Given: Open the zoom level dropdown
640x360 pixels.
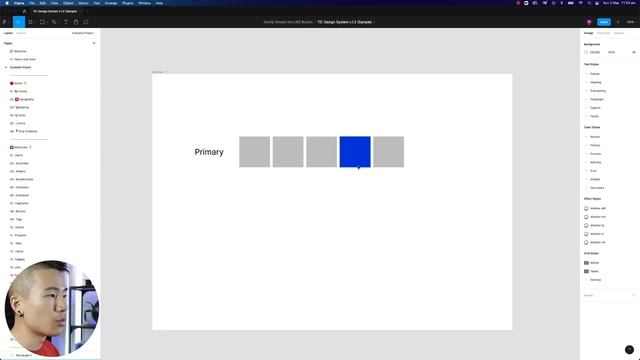Looking at the screenshot, I should pos(631,22).
